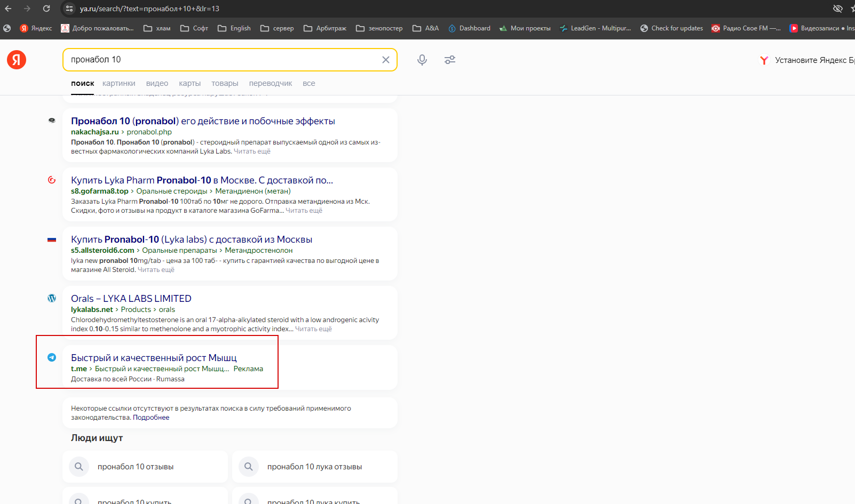Switch to the картинки tab

coord(118,83)
